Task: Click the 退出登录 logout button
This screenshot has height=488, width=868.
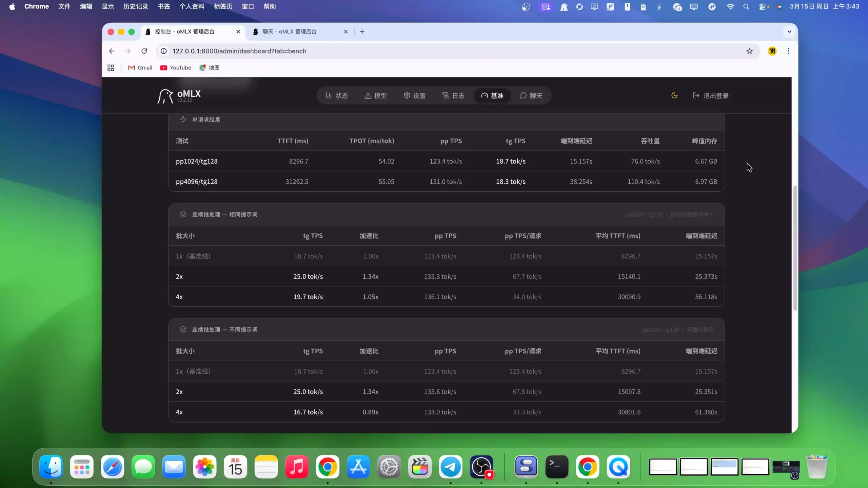Action: [x=711, y=96]
